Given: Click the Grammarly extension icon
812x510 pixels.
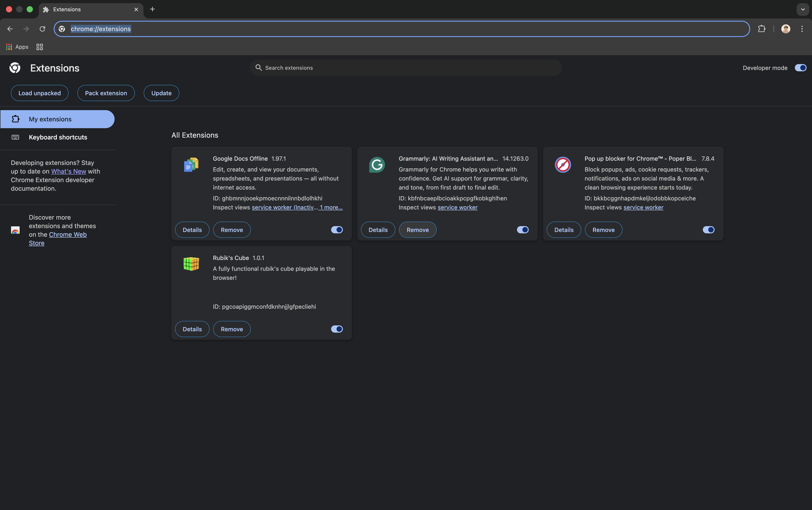Looking at the screenshot, I should (377, 165).
